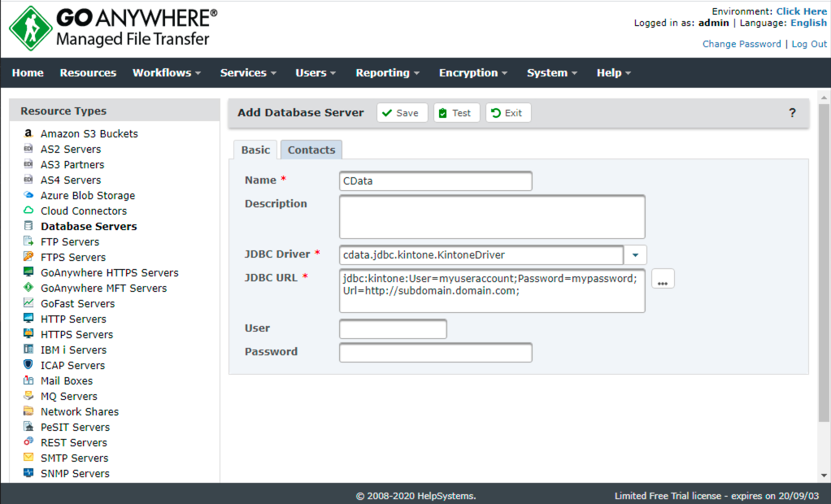Open the Workflows menu
Viewport: 831px width, 504px height.
[167, 72]
